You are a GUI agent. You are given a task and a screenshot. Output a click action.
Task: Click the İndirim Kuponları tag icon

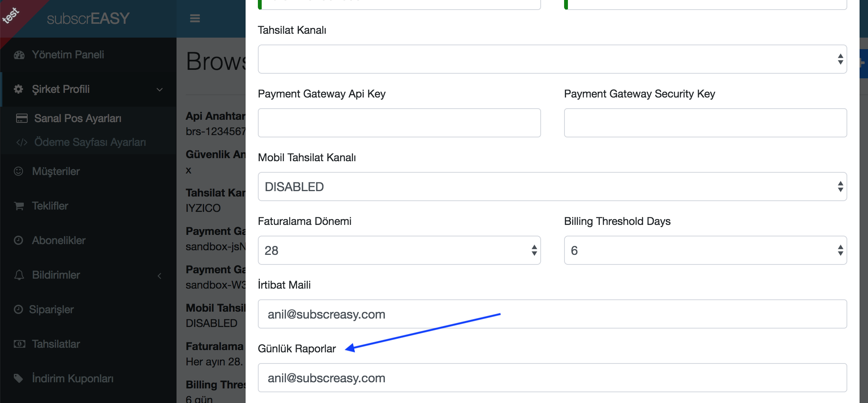tap(18, 378)
